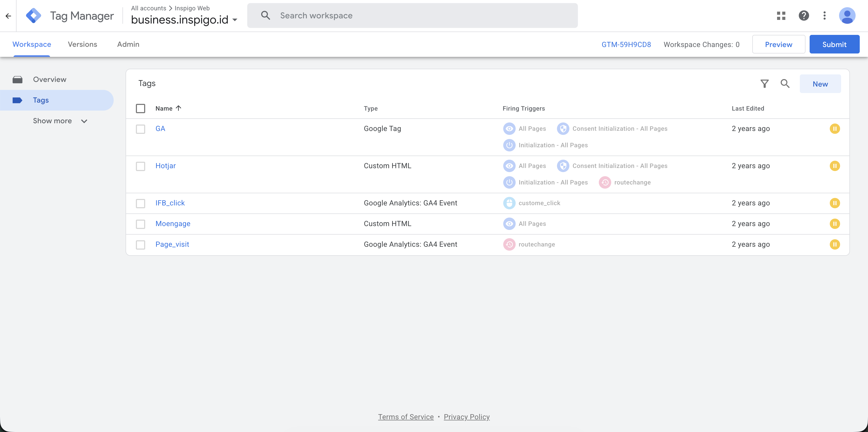Open the Help question mark icon
Image resolution: width=868 pixels, height=432 pixels.
804,16
